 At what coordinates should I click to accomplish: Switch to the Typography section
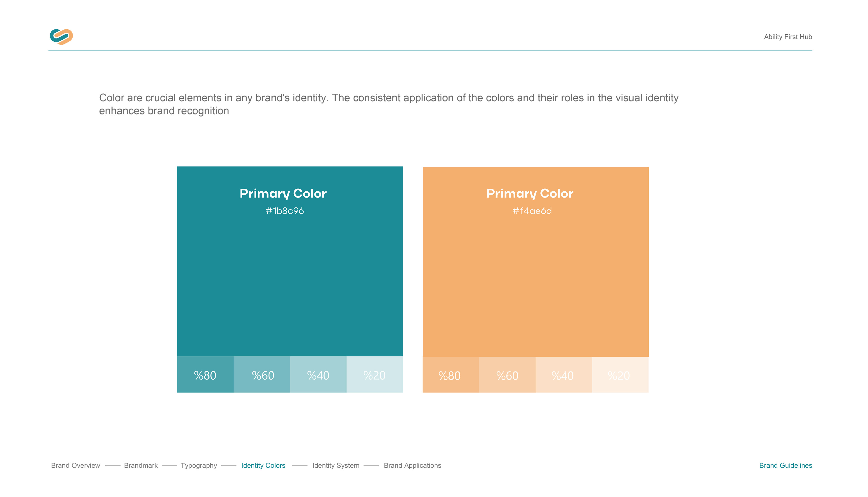199,466
